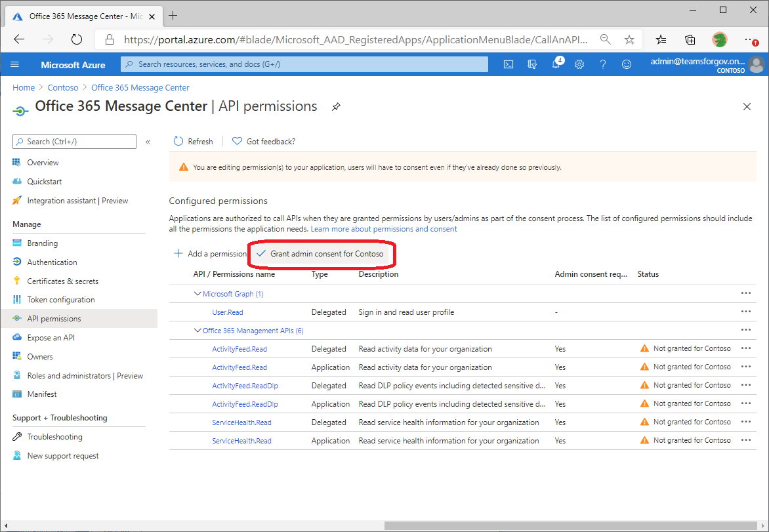Open portal settings gear icon
The width and height of the screenshot is (769, 532).
tap(579, 64)
